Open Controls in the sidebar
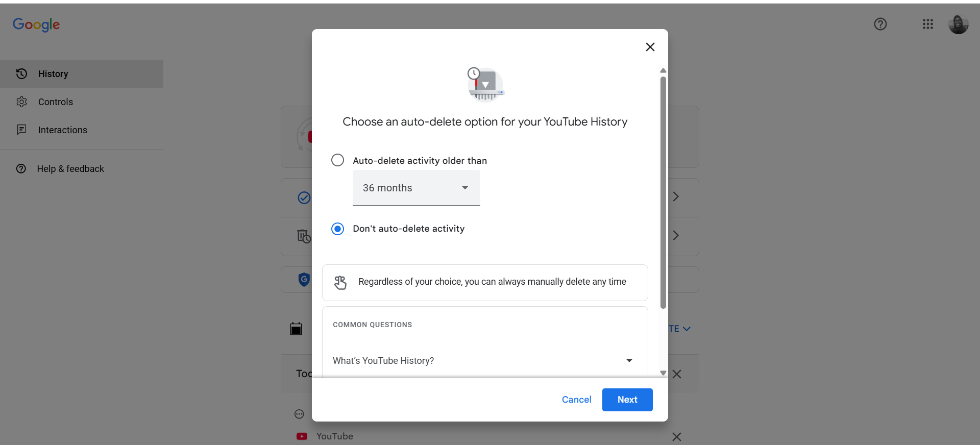This screenshot has width=980, height=445. point(82,102)
